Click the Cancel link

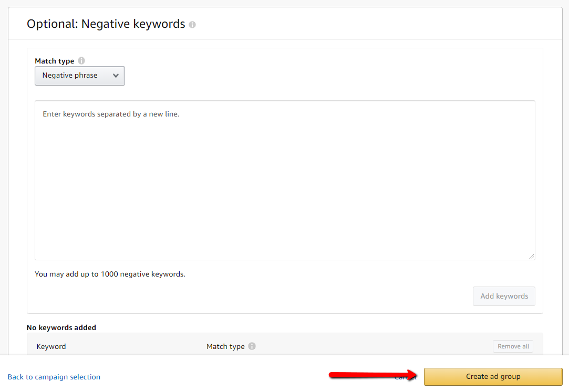[x=405, y=377]
